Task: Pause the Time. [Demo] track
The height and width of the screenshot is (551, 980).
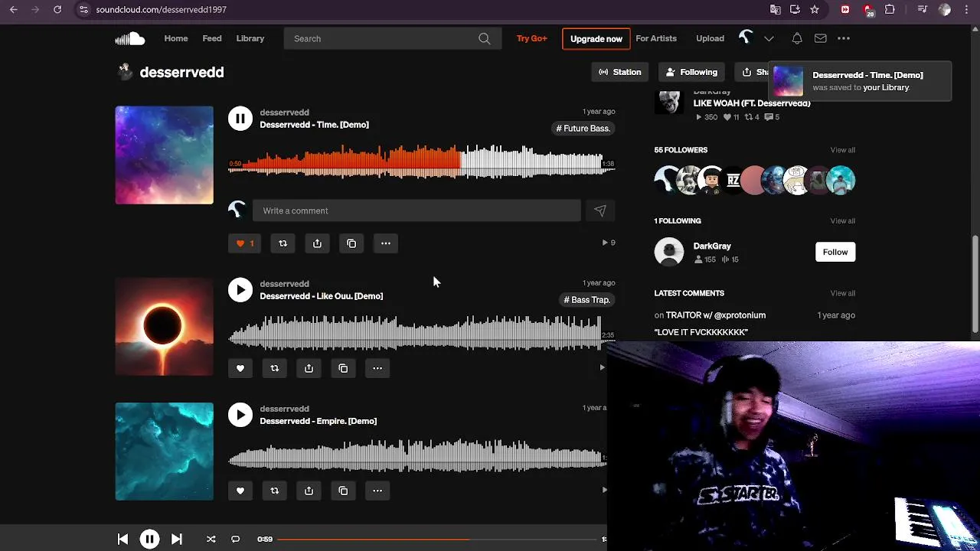Action: click(240, 118)
